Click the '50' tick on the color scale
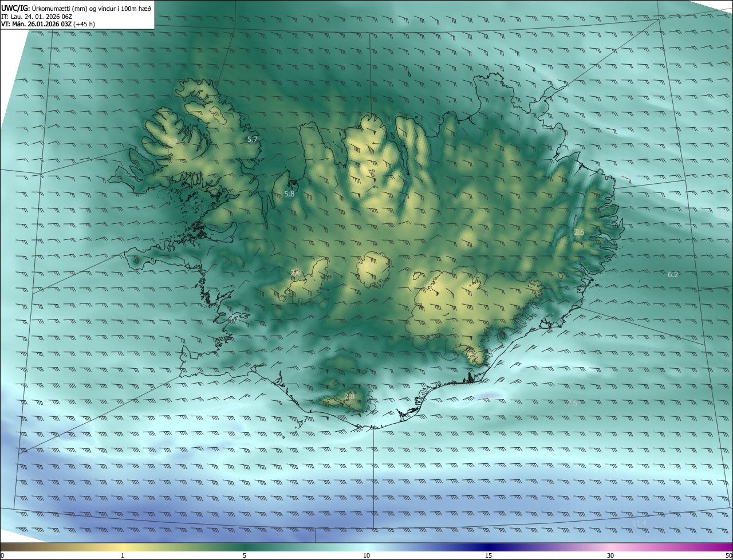 click(x=728, y=555)
